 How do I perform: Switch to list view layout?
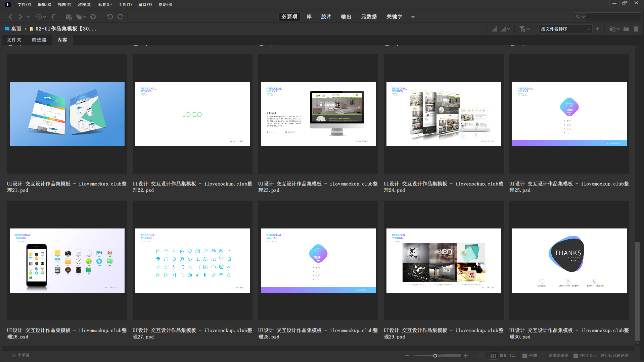pos(512,356)
